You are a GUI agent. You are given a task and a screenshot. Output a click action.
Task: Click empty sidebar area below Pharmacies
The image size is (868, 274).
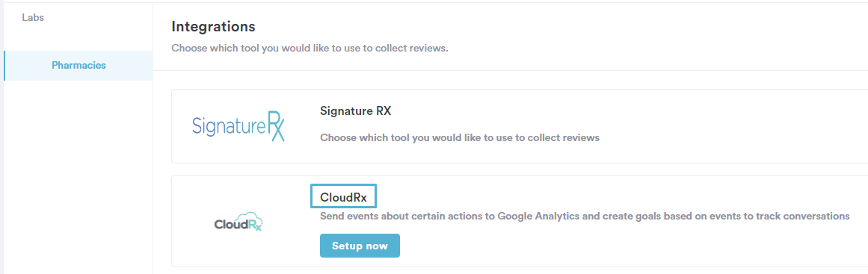(x=78, y=177)
